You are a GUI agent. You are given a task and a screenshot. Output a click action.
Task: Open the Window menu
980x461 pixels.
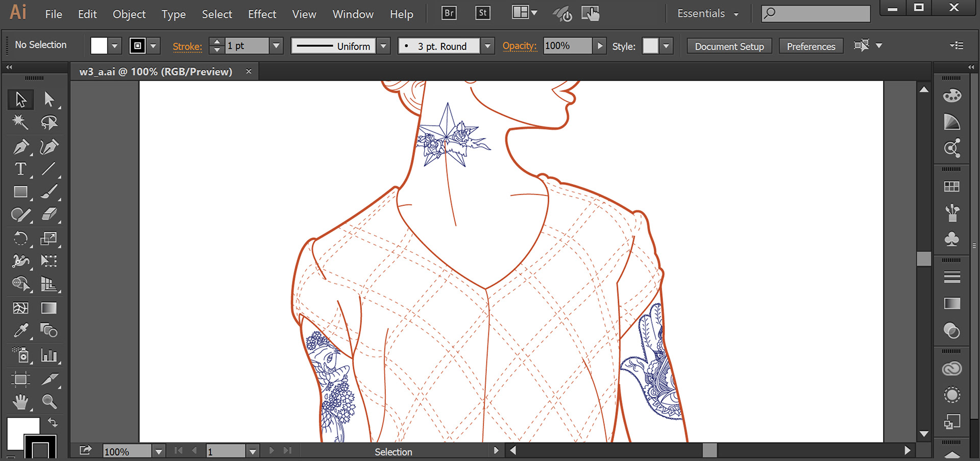tap(353, 14)
